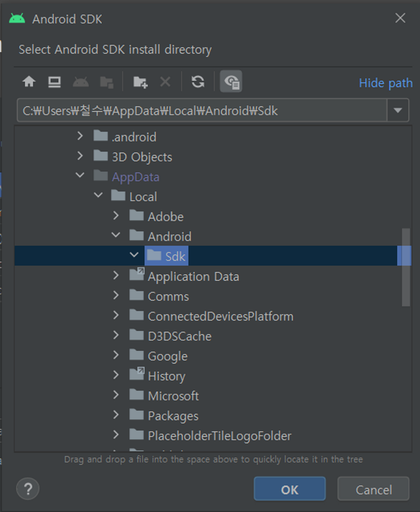
Task: Expand the Google folder
Action: (116, 355)
